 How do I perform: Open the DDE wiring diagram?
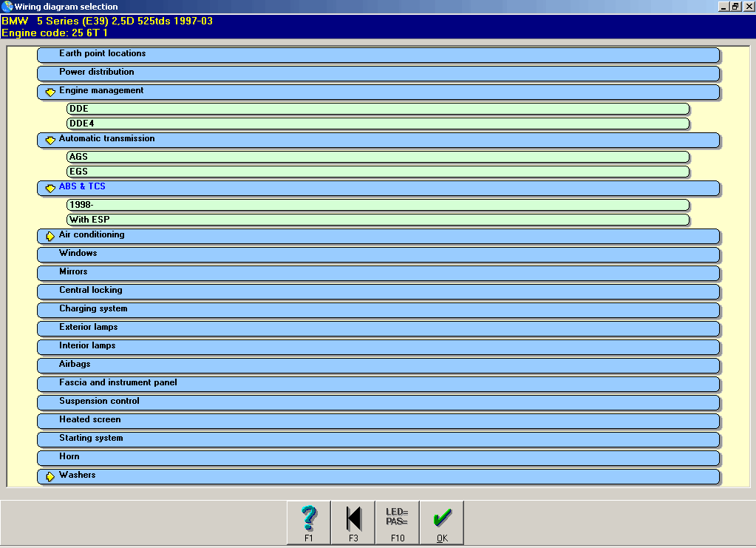[378, 109]
